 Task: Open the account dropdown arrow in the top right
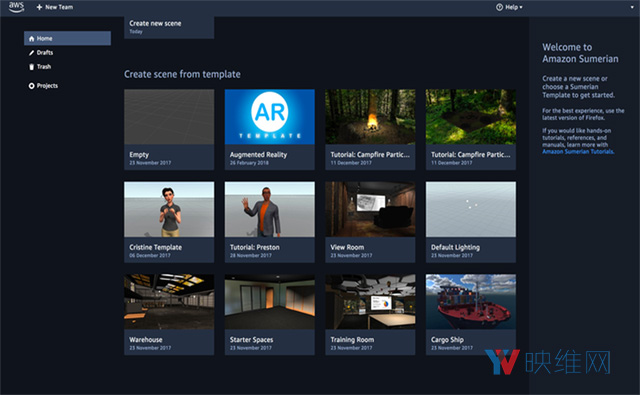tap(632, 7)
